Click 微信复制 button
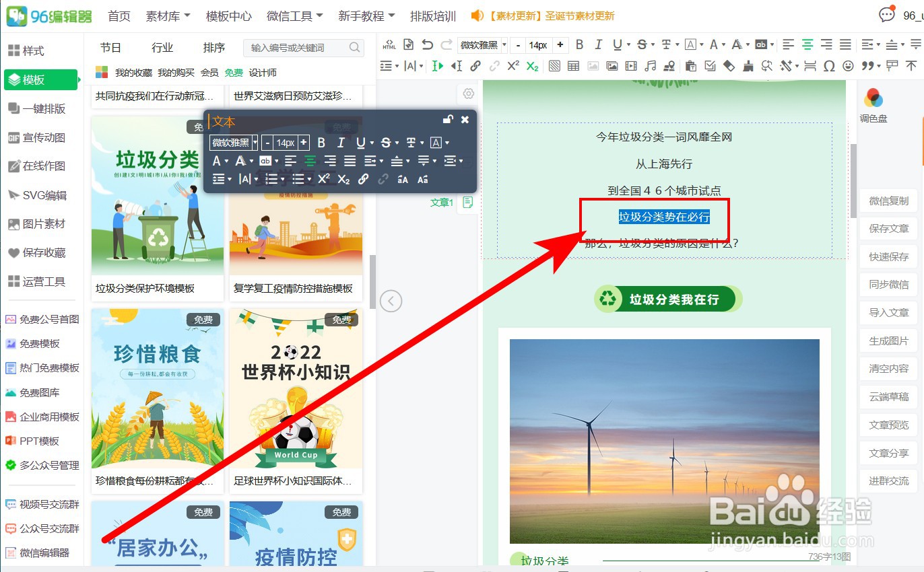Viewport: 924px width, 572px height. 888,201
